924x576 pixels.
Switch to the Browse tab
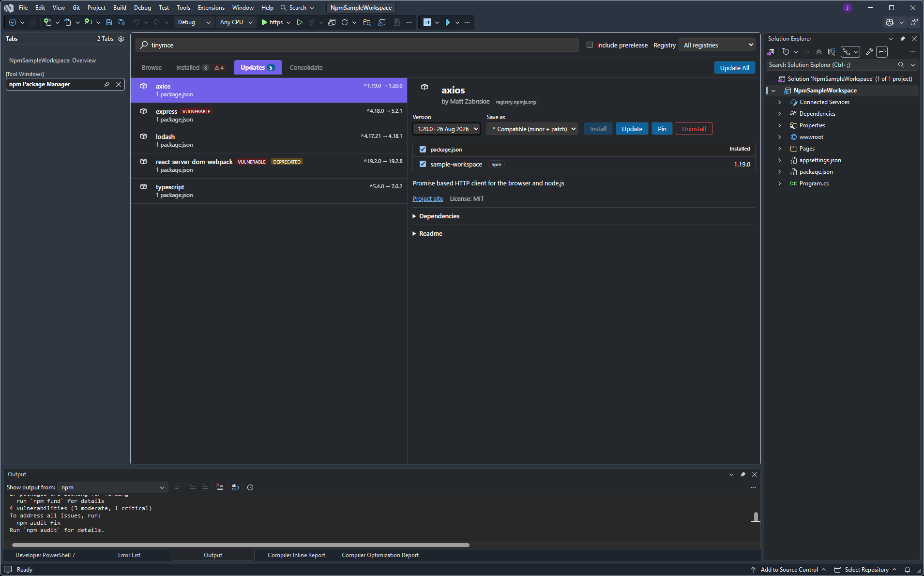click(x=151, y=68)
